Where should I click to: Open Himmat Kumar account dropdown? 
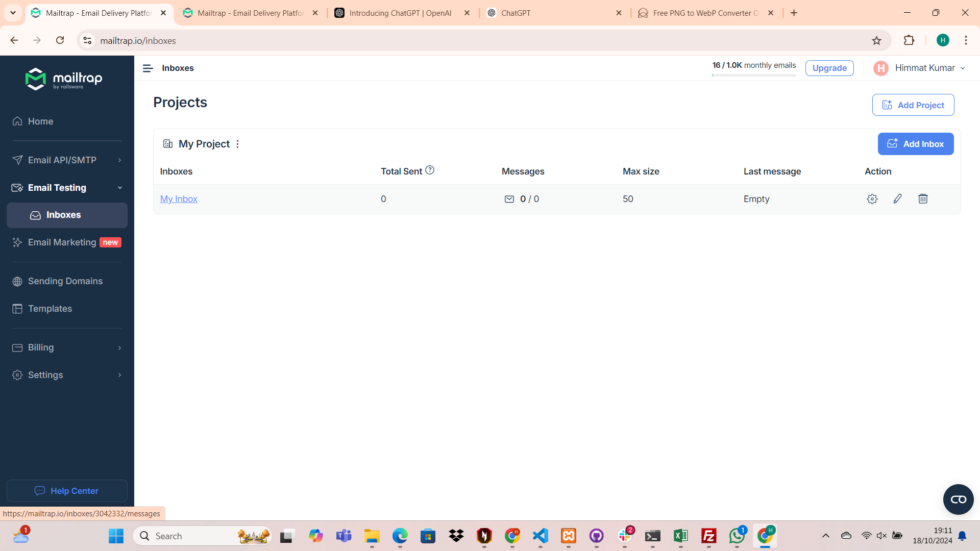click(919, 68)
